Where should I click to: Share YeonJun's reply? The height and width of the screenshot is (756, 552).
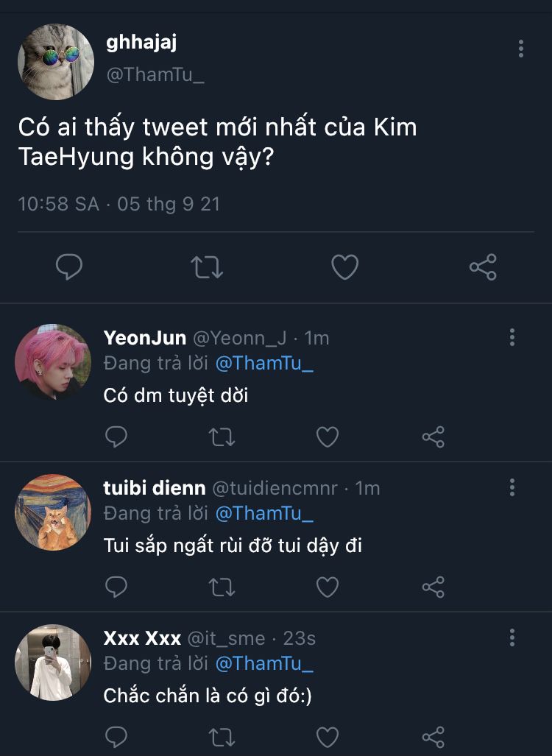[433, 437]
